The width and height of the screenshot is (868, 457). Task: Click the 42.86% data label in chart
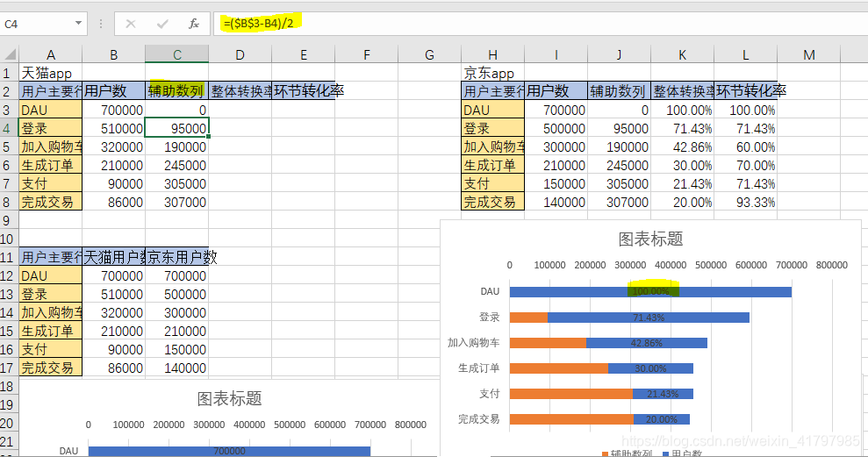647,343
